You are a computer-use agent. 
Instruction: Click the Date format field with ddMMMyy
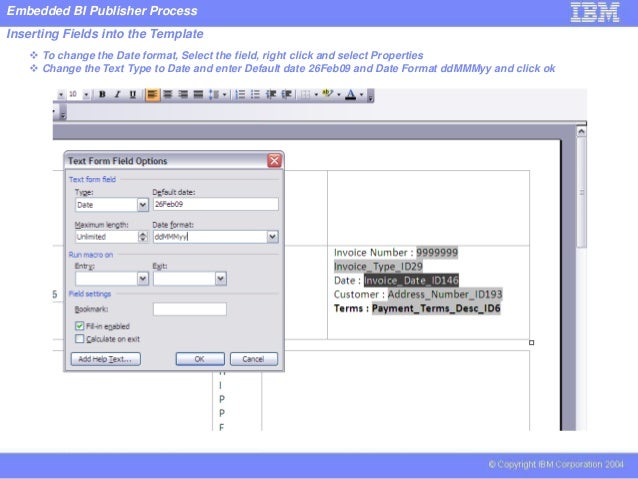[x=210, y=237]
